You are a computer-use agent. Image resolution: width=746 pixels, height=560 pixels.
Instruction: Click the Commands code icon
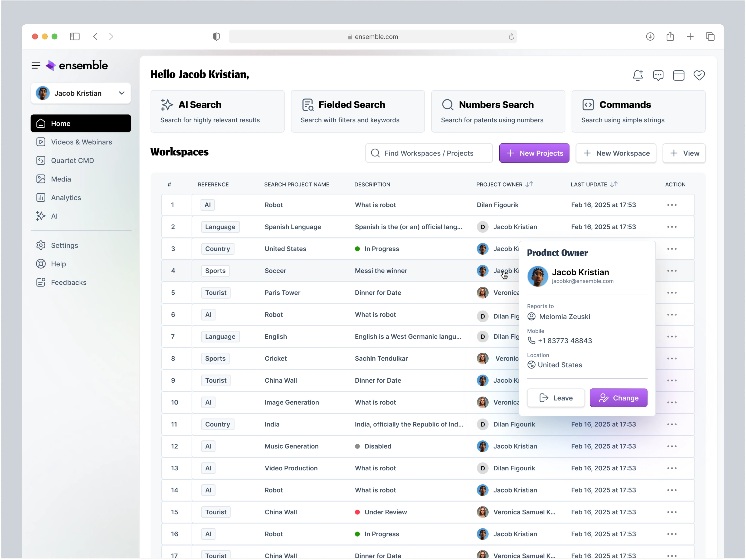[x=588, y=105]
